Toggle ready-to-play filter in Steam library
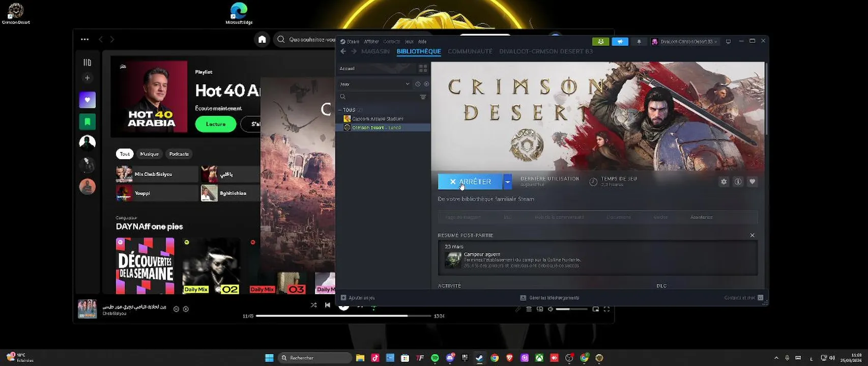The width and height of the screenshot is (868, 366). click(x=426, y=84)
